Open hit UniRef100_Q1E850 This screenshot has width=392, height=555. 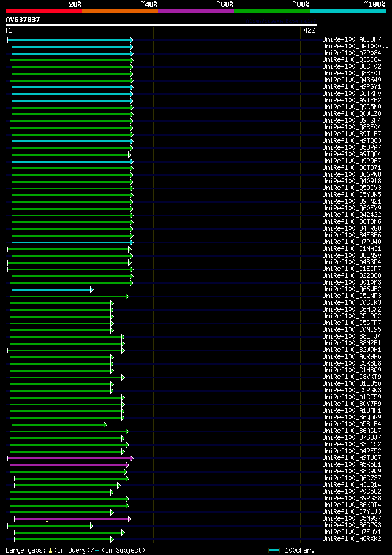(x=352, y=384)
